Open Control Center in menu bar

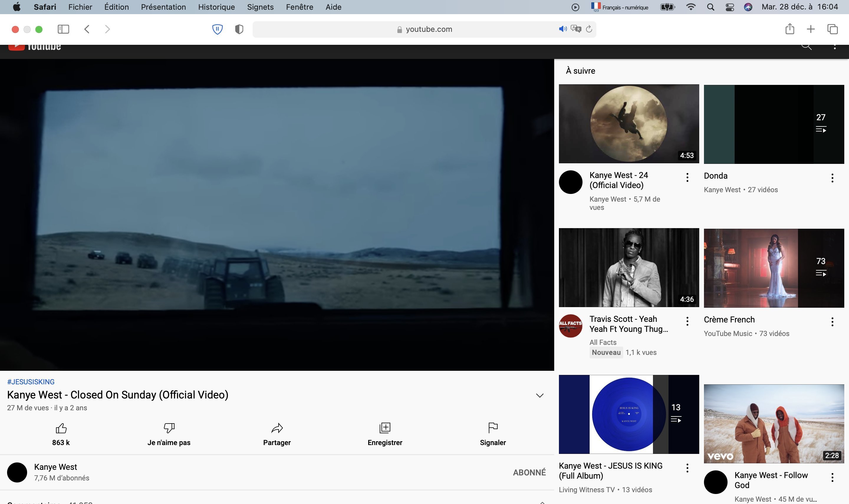(x=730, y=7)
